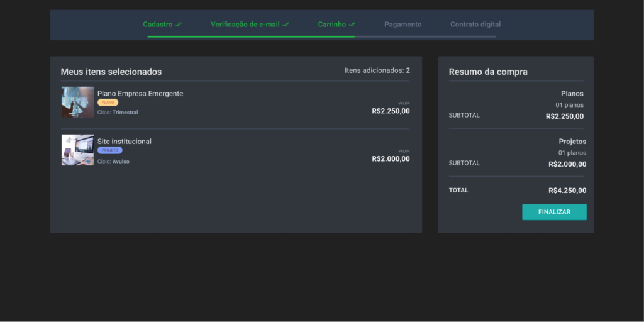Viewport: 644px width, 322px height.
Task: Open the Plano Empresa Emergente thumbnail
Action: point(77,103)
